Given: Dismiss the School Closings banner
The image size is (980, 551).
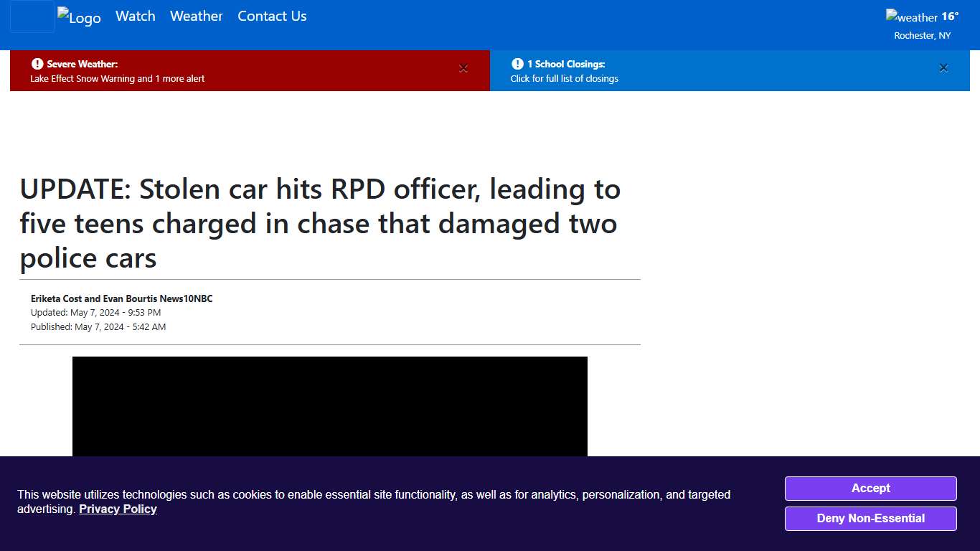Looking at the screenshot, I should [x=943, y=68].
